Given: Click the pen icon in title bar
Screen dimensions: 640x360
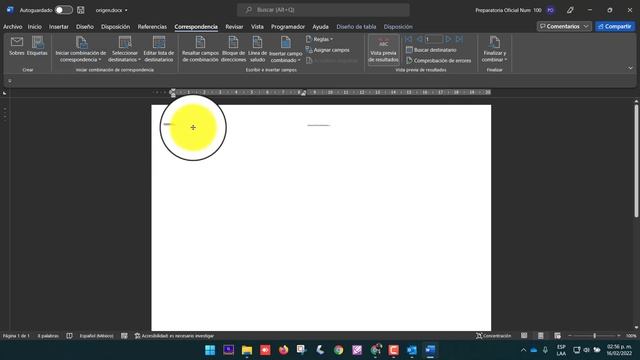Looking at the screenshot, I should [570, 10].
